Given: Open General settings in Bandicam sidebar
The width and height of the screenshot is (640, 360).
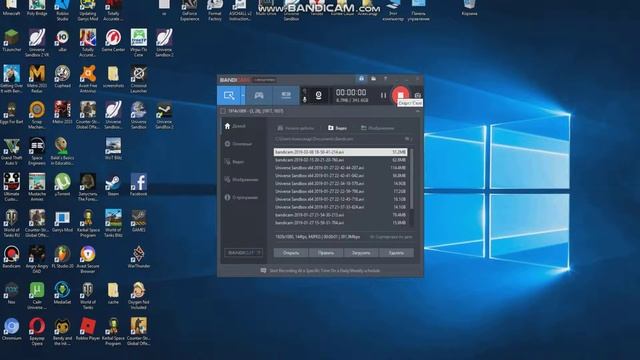Looking at the screenshot, I should click(x=238, y=144).
